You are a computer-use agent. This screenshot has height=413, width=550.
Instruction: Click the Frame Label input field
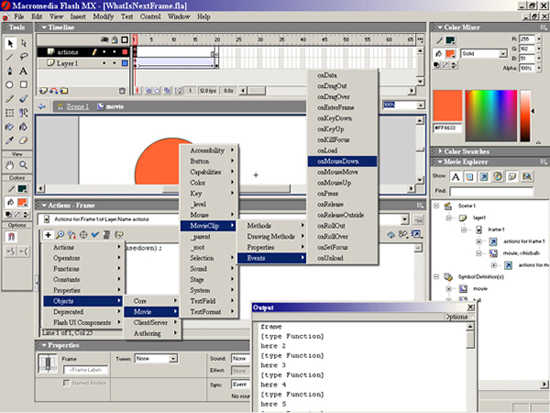(x=86, y=370)
